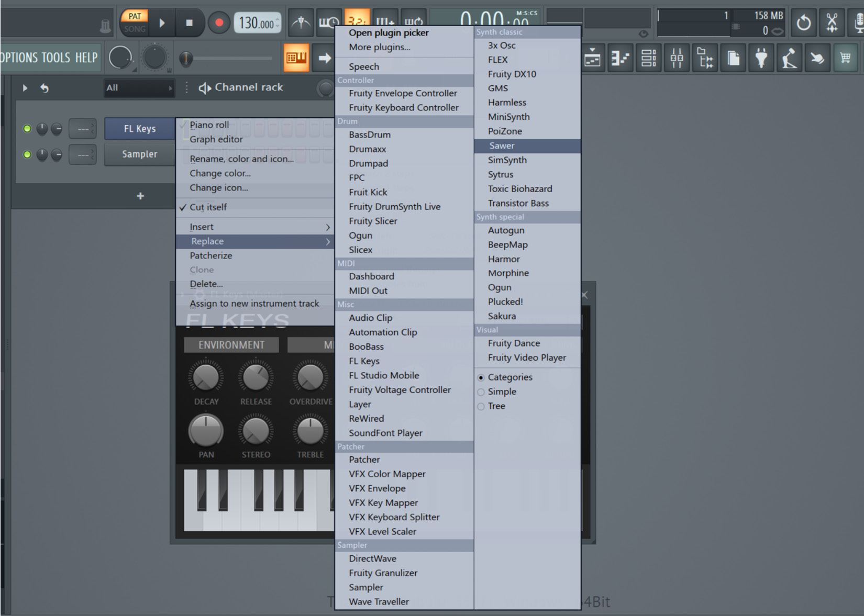Image resolution: width=864 pixels, height=616 pixels.
Task: Click the Sampler channel button
Action: (x=140, y=154)
